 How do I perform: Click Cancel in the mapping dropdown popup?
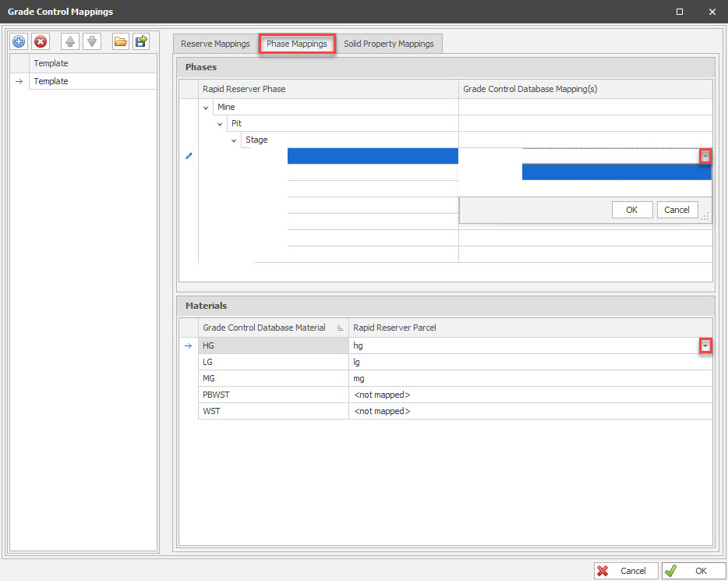point(677,210)
